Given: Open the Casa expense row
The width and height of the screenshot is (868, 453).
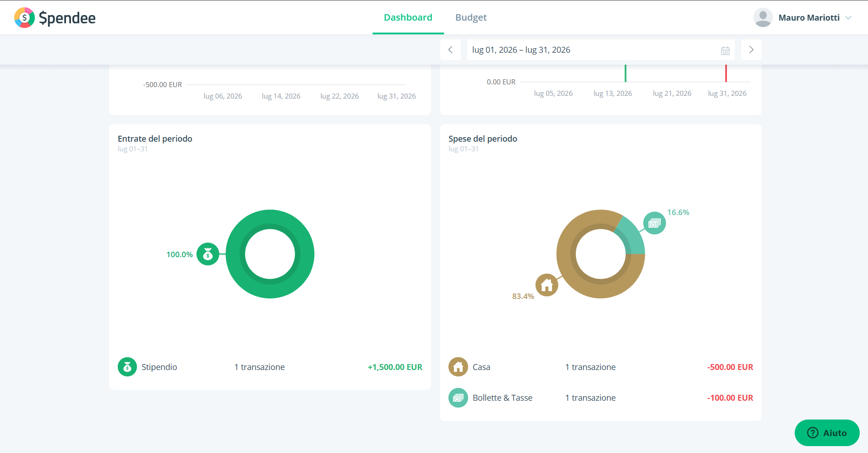Looking at the screenshot, I should click(x=601, y=367).
